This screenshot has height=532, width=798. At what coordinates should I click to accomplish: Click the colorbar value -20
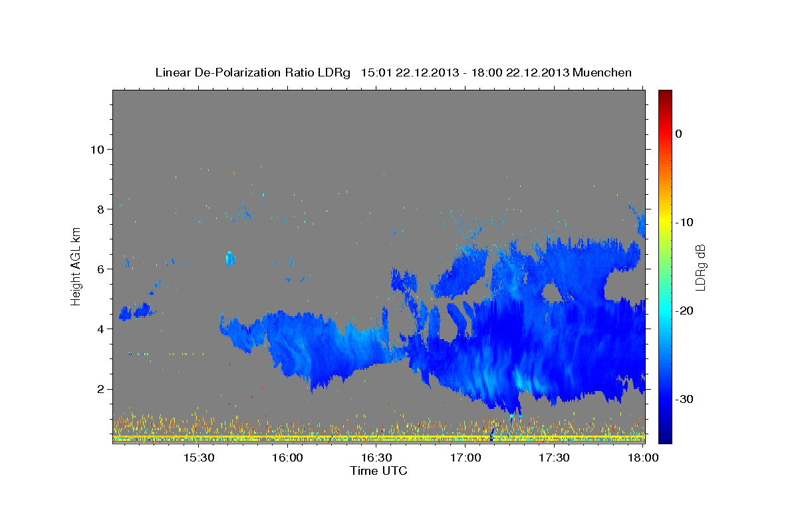[684, 311]
